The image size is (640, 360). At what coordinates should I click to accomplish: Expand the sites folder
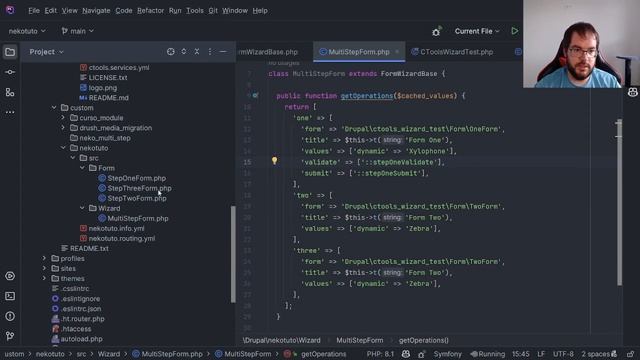pyautogui.click(x=44, y=268)
